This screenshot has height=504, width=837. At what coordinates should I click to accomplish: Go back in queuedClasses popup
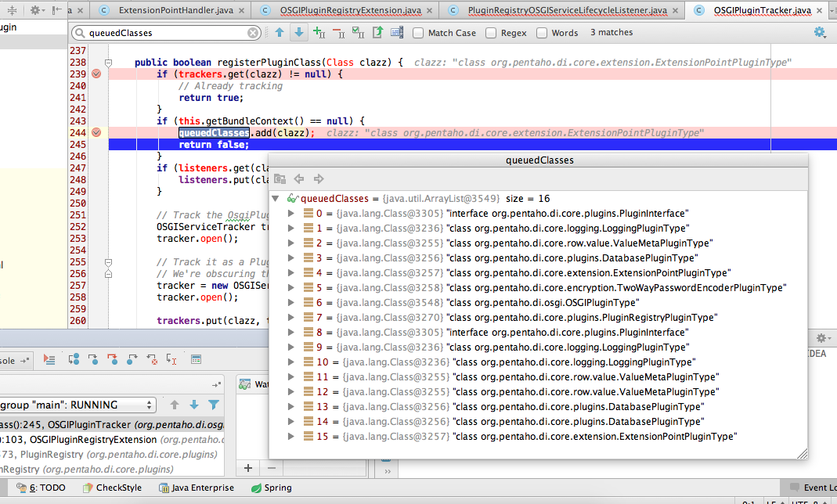(x=299, y=179)
